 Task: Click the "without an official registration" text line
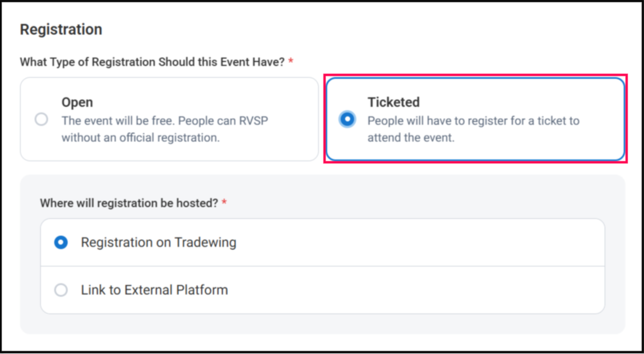click(x=140, y=137)
